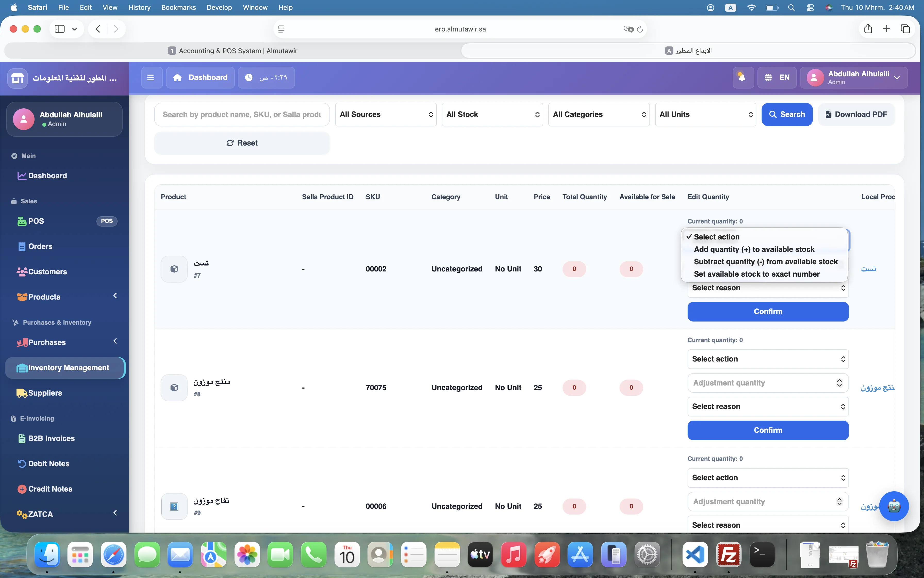Open Select action dropdown for product #9
This screenshot has height=578, width=924.
pos(768,477)
